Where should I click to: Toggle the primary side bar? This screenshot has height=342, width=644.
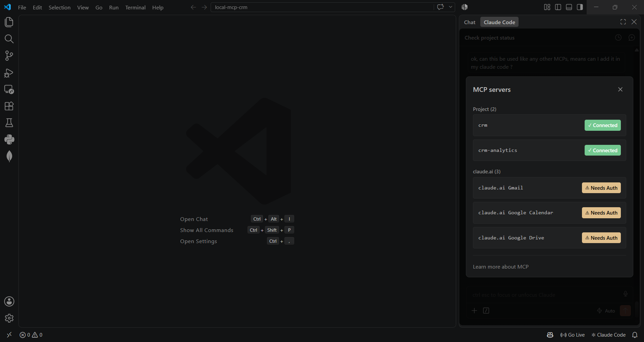(x=558, y=7)
